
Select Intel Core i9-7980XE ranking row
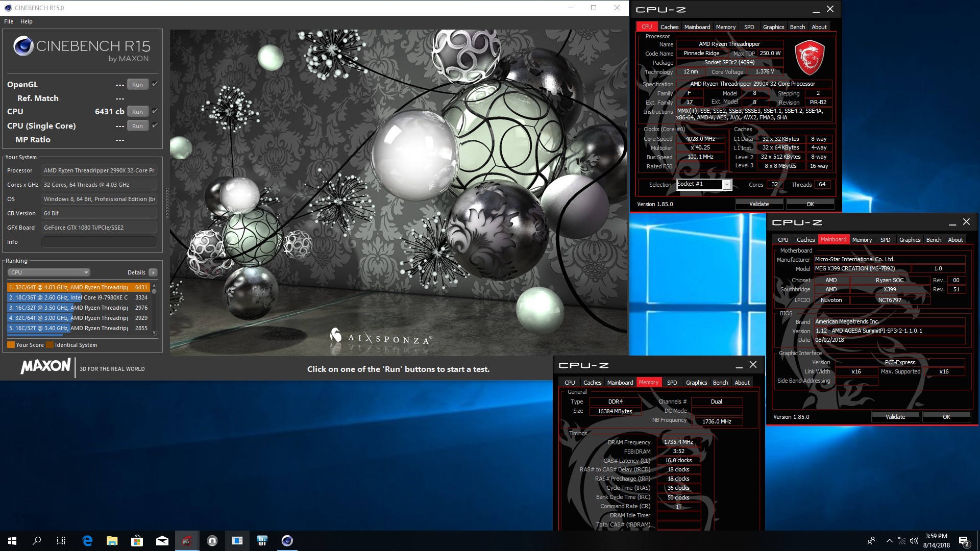click(78, 297)
